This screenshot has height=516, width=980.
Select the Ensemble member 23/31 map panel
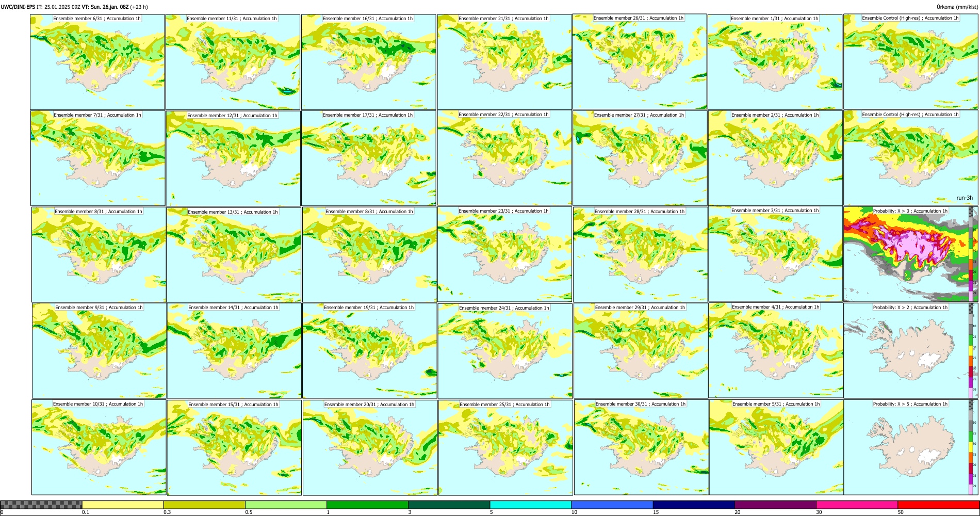pyautogui.click(x=504, y=254)
